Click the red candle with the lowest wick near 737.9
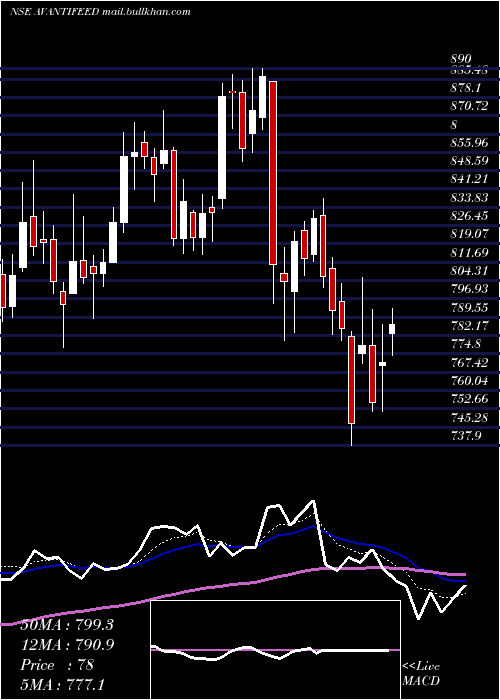This screenshot has width=500, height=700. tap(351, 379)
